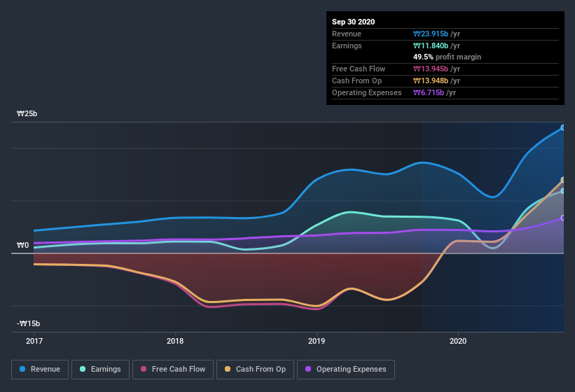Toggle the Revenue series in the legend

point(40,369)
